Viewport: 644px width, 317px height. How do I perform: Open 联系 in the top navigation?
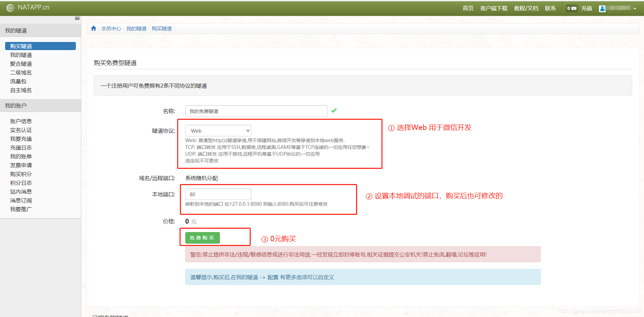550,8
